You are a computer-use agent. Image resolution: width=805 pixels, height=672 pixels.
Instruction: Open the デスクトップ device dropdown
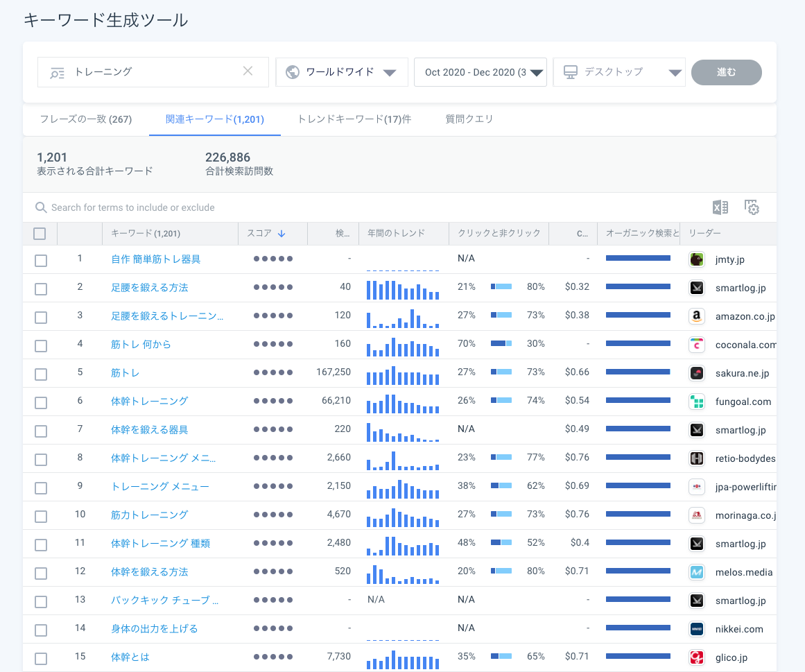pos(618,72)
